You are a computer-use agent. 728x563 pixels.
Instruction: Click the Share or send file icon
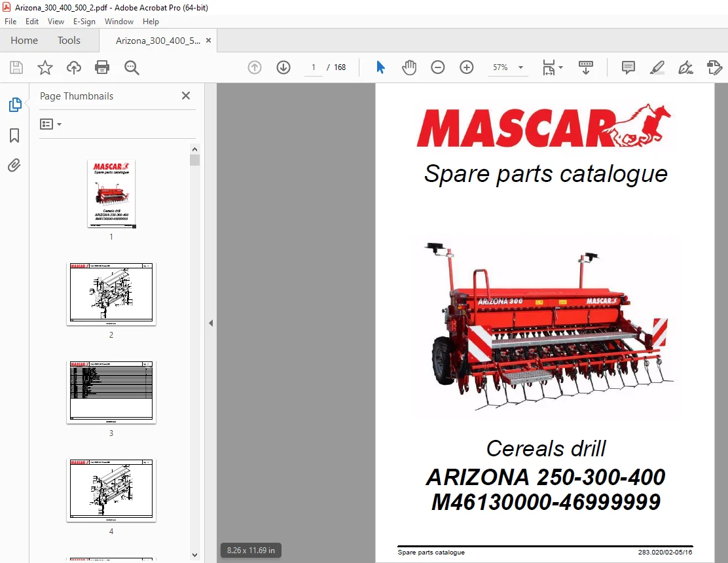[x=714, y=67]
